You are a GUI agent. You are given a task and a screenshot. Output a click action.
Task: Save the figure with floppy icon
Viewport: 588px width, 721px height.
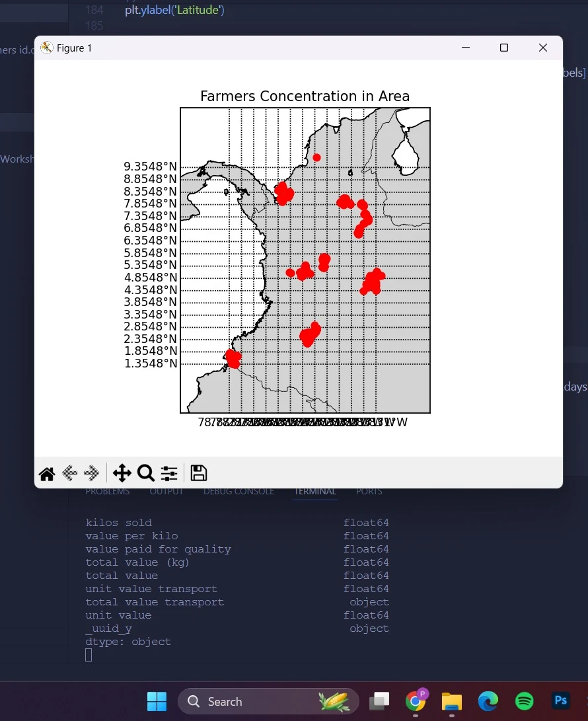[198, 473]
